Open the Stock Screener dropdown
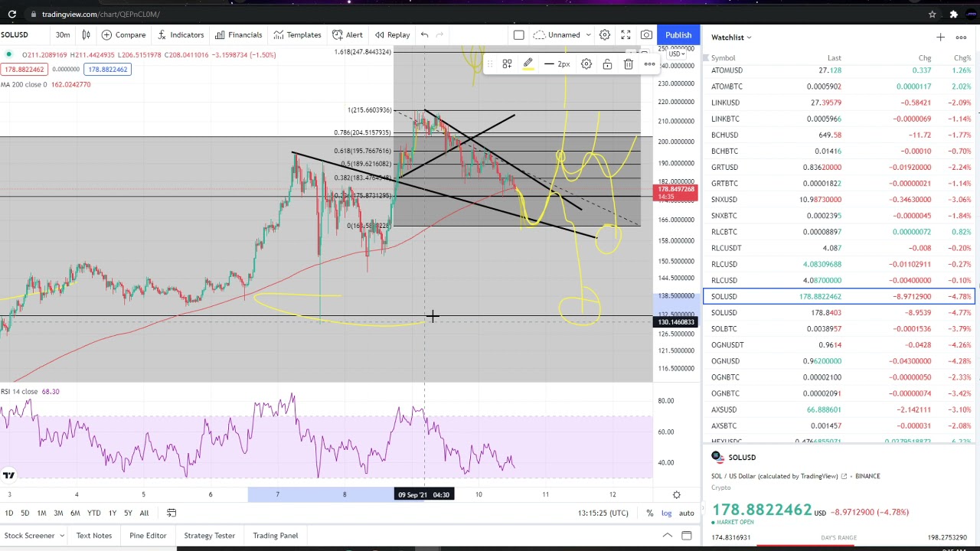The image size is (980, 551). [x=34, y=536]
